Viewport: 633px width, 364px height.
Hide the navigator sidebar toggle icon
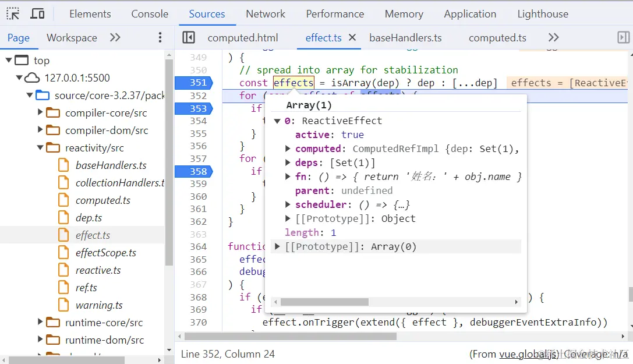[189, 37]
